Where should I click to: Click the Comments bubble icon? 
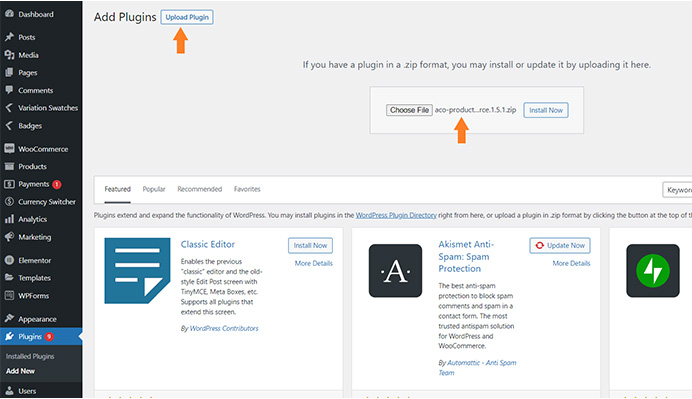click(9, 90)
